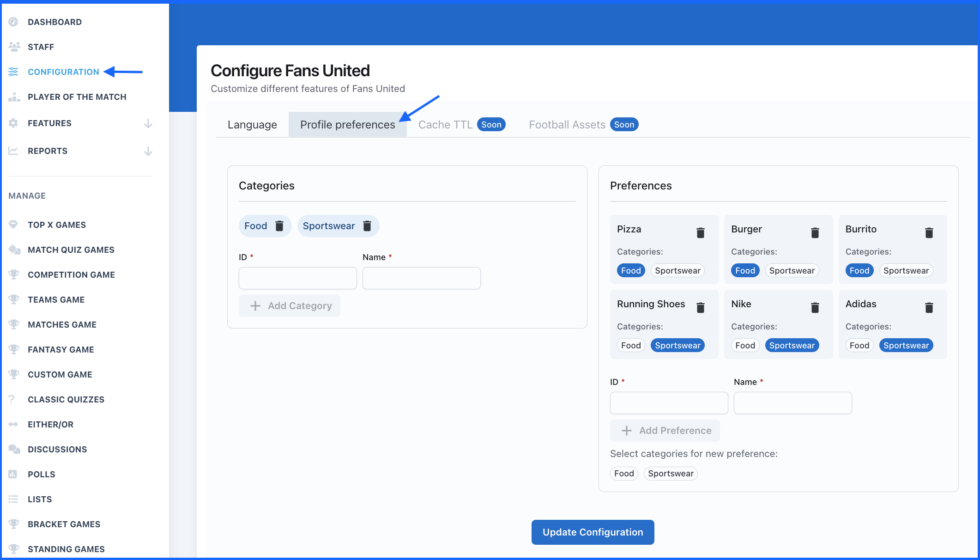Toggle Sportswear category on Pizza card

click(678, 270)
